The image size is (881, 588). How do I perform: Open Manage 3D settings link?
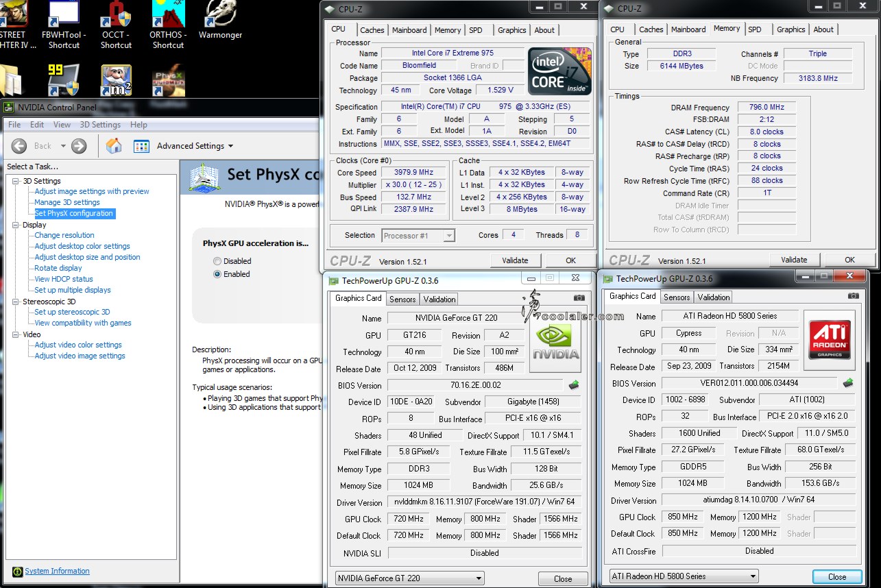[67, 202]
